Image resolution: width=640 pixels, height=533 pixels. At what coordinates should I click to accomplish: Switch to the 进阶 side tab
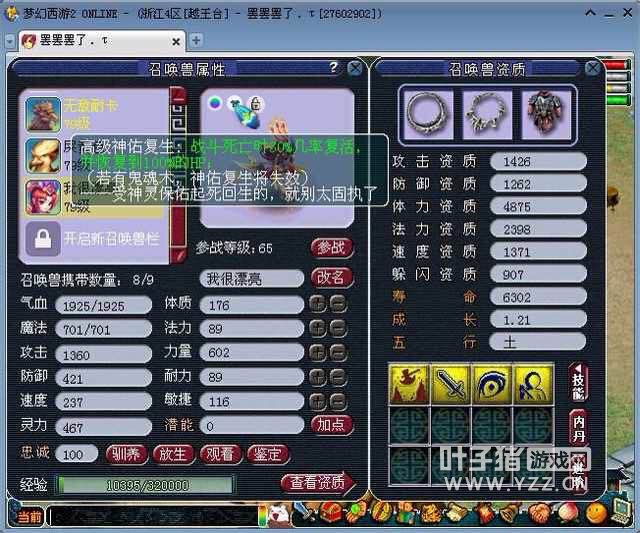(x=578, y=475)
